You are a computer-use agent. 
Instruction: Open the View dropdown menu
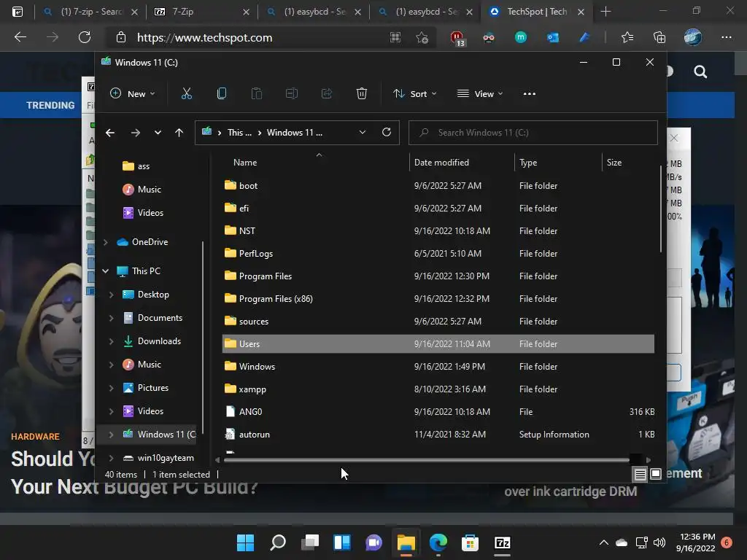click(x=480, y=94)
